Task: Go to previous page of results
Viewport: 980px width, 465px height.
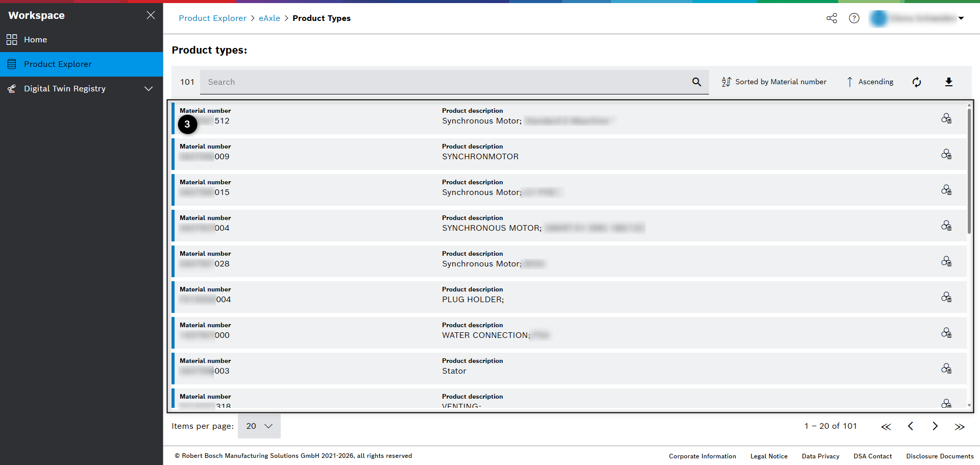Action: 911,426
